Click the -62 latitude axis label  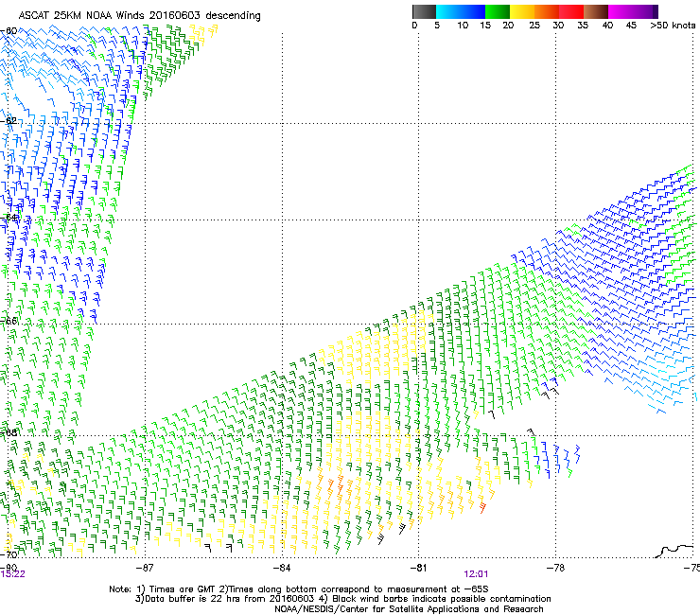tap(8, 121)
